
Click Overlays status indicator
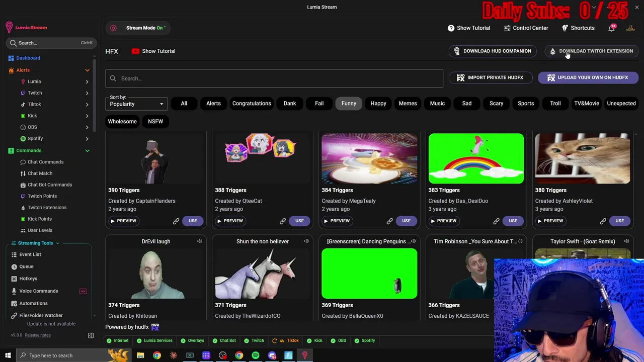point(192,340)
